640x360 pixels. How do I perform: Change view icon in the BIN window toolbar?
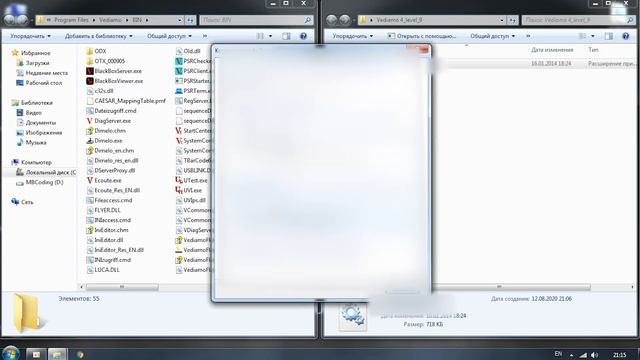coord(260,36)
